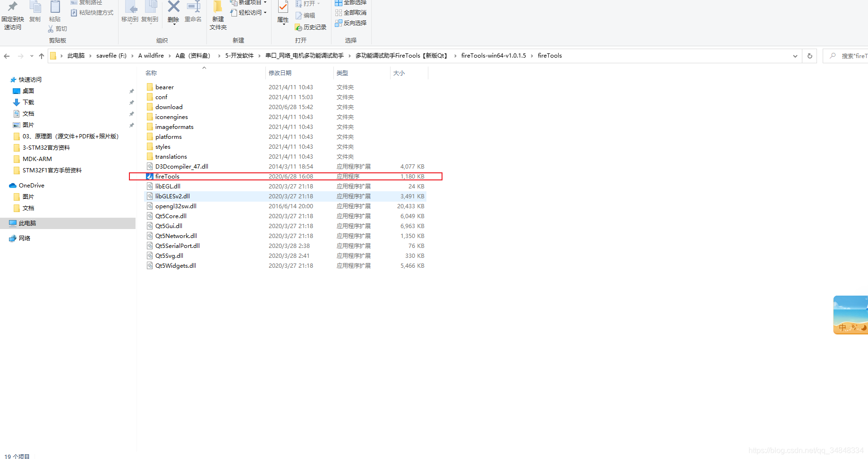
Task: Click Paste shortcut (粘贴快捷方式)
Action: point(92,13)
